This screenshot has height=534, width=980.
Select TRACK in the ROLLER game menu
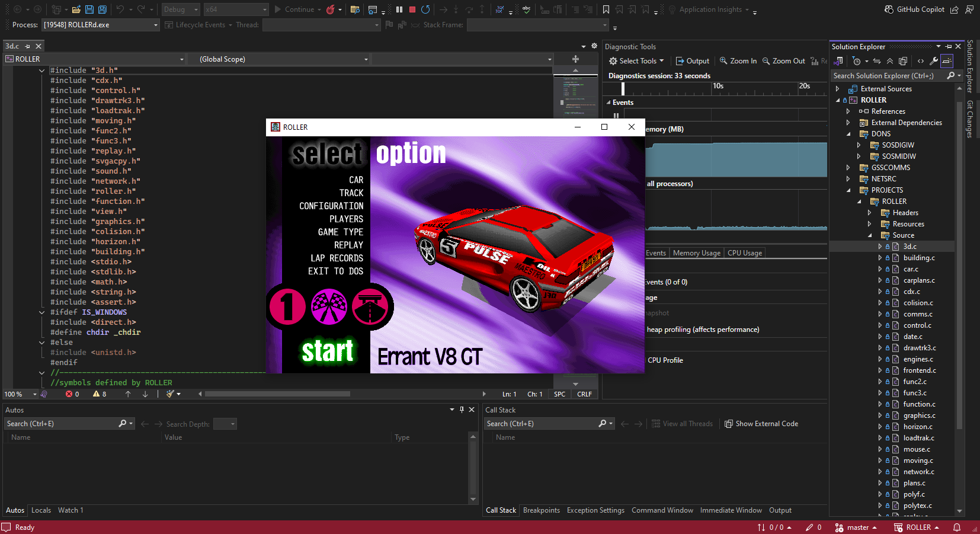pyautogui.click(x=351, y=193)
